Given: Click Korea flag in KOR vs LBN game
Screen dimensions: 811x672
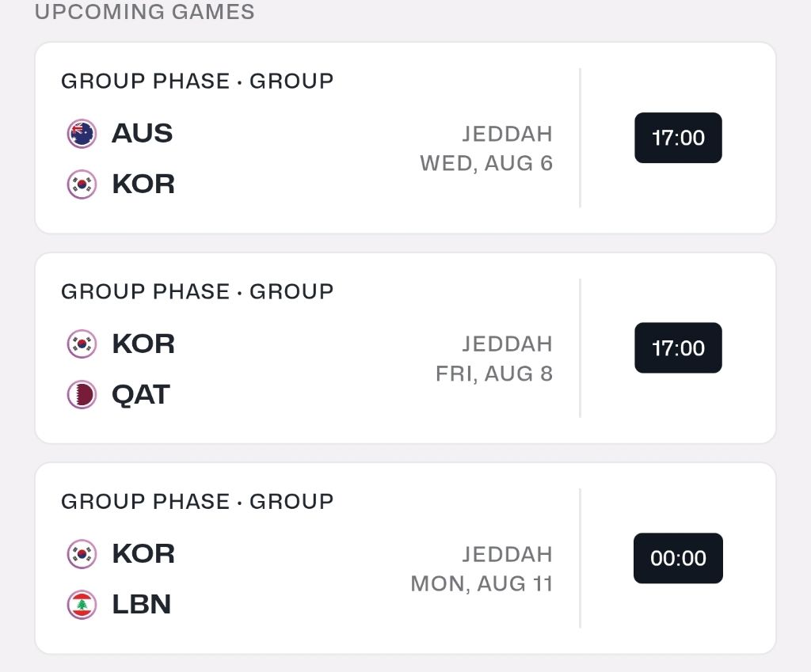Looking at the screenshot, I should (82, 554).
